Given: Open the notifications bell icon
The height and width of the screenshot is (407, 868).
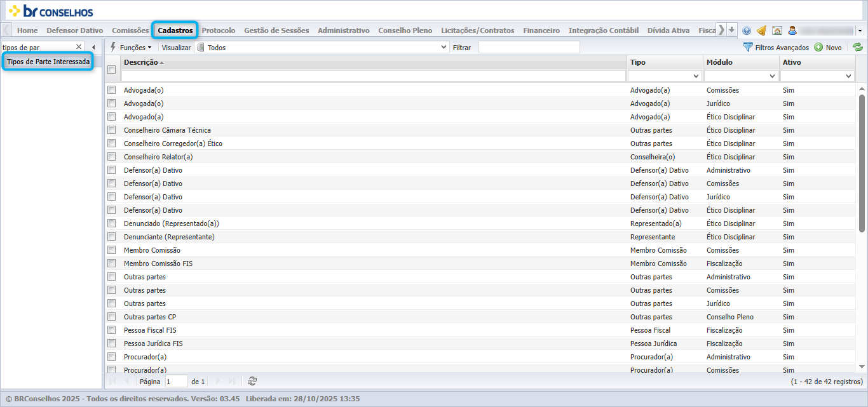Looking at the screenshot, I should [762, 30].
